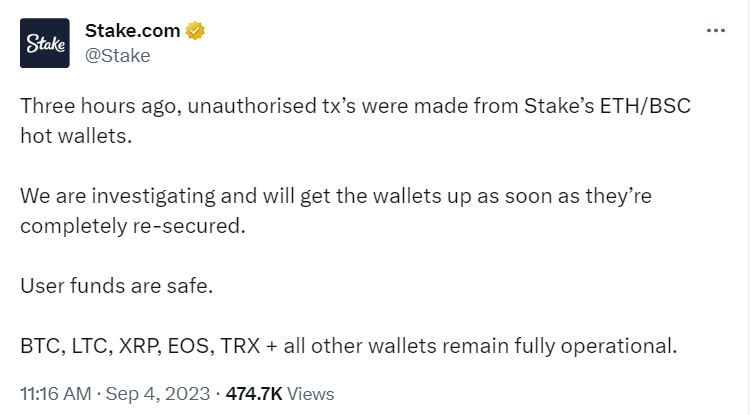The width and height of the screenshot is (750, 415).
Task: Click the 'TRX' ticker text
Action: [x=240, y=346]
